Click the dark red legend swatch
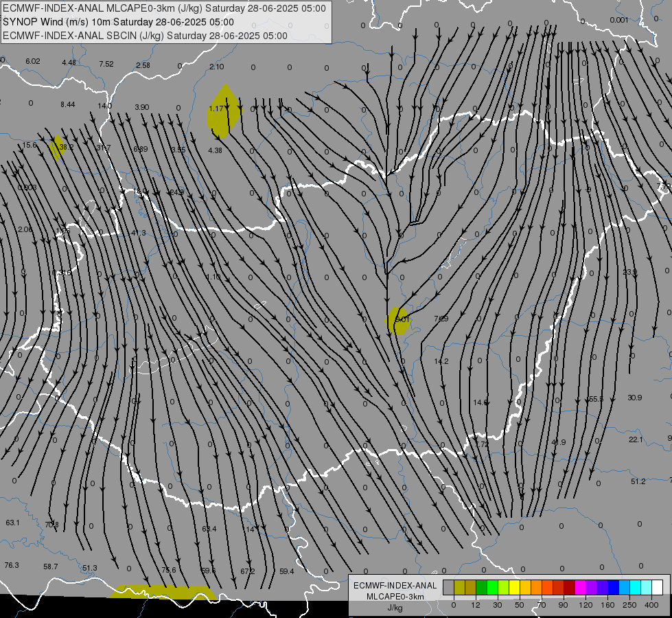Screen dimensions: 672x618 [570, 587]
